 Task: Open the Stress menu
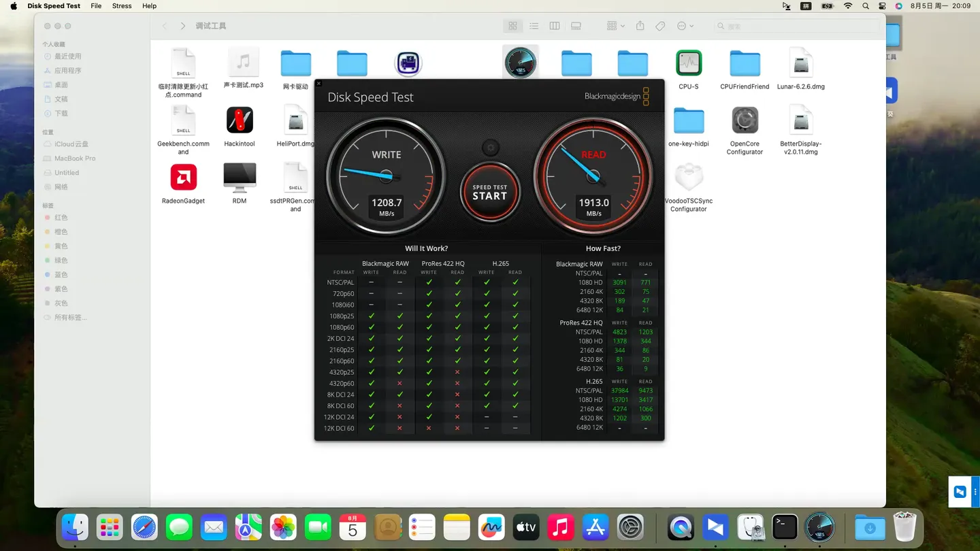[x=122, y=6]
